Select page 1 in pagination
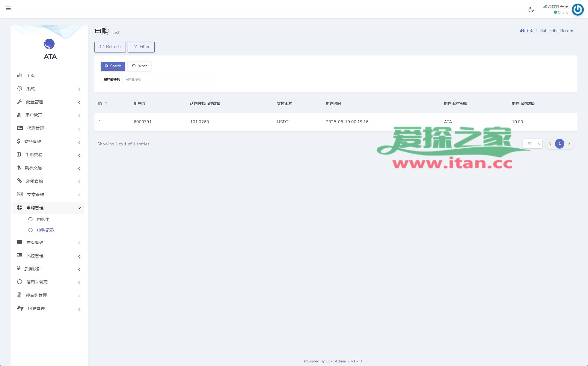This screenshot has height=366, width=588. coord(560,144)
